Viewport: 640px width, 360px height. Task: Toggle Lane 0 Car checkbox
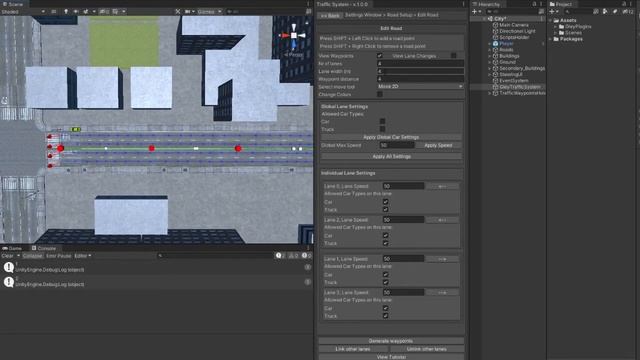pyautogui.click(x=385, y=202)
